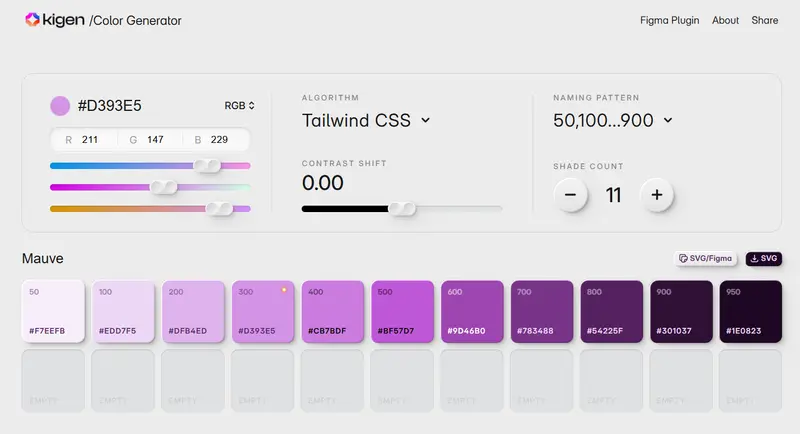
Task: Go to the About page
Action: tap(725, 20)
